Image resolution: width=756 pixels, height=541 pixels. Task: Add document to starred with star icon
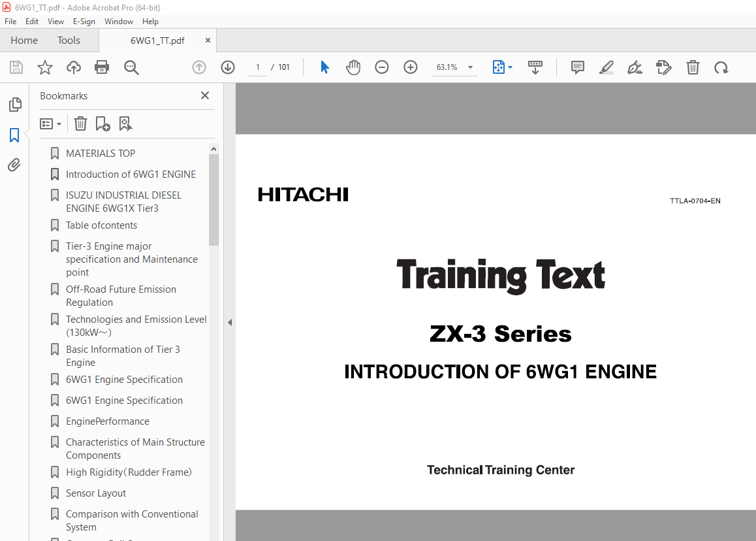tap(45, 67)
